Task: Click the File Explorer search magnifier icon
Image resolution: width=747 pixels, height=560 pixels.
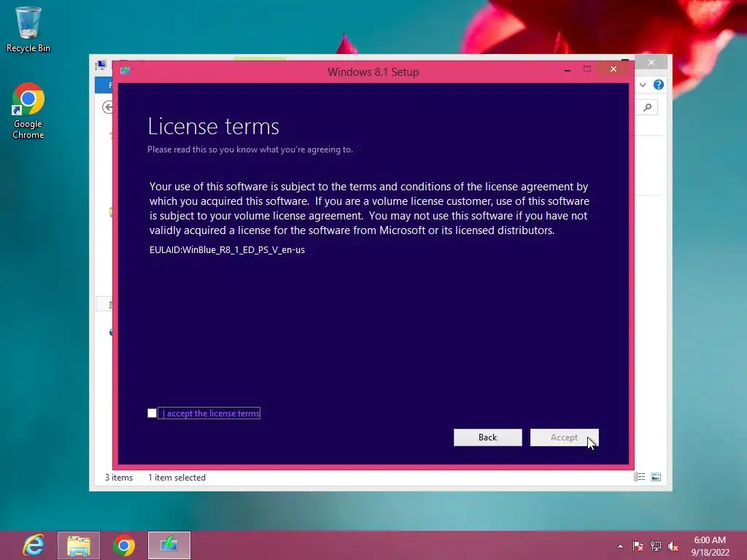Action: 648,108
